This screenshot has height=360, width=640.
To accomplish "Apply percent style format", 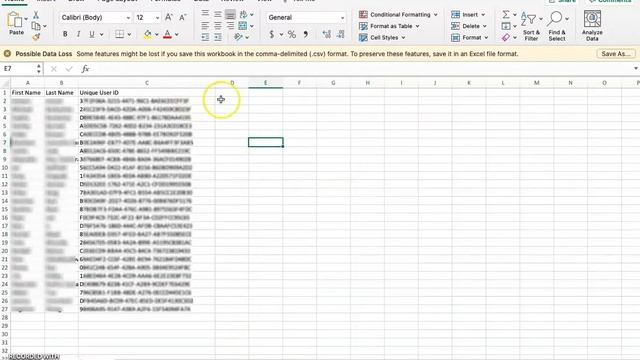I will coord(291,34).
